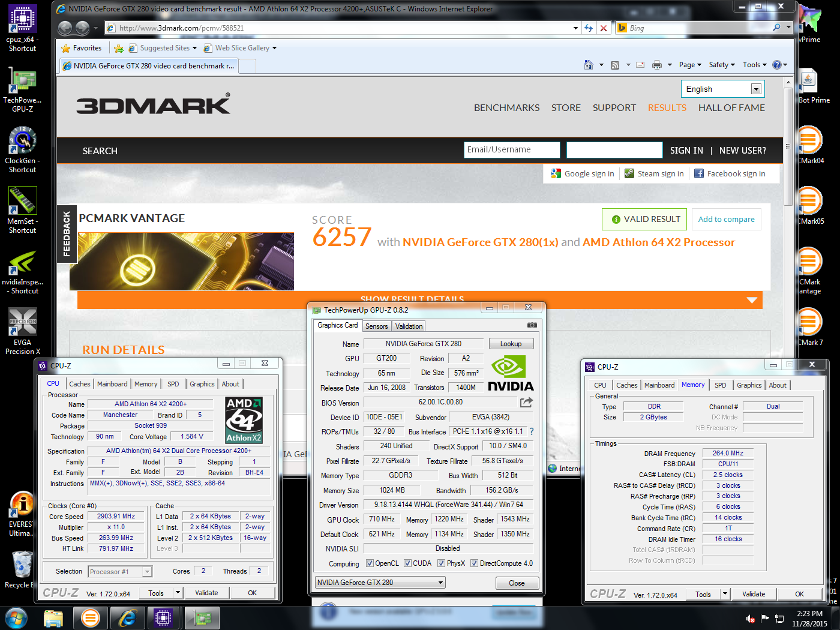Switch to the Validation tab in GPU-Z
This screenshot has height=630, width=840.
click(409, 326)
